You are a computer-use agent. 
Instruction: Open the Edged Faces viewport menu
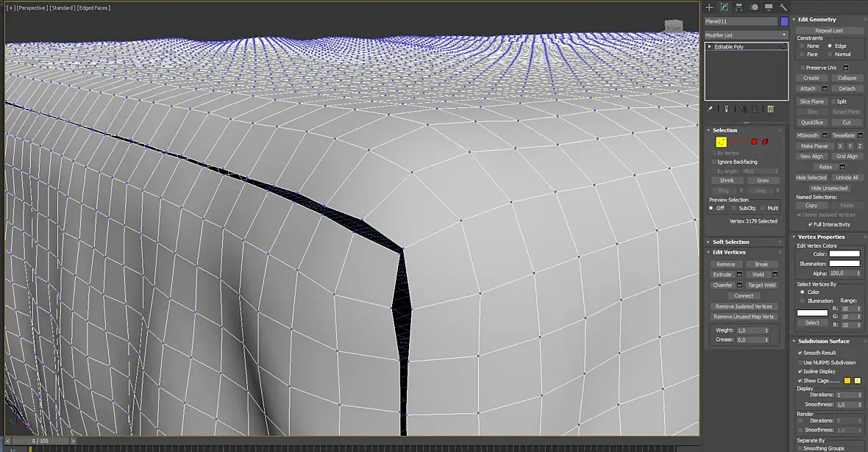tap(93, 8)
